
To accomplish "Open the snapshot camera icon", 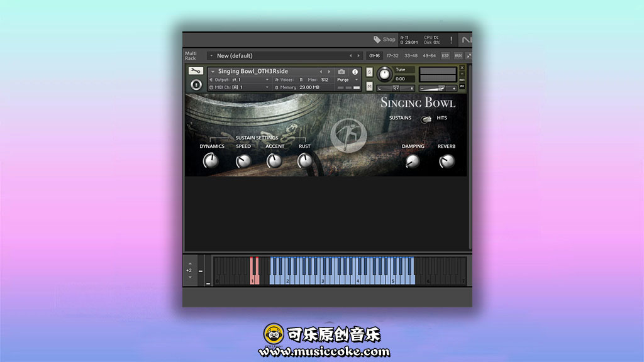I will 341,72.
